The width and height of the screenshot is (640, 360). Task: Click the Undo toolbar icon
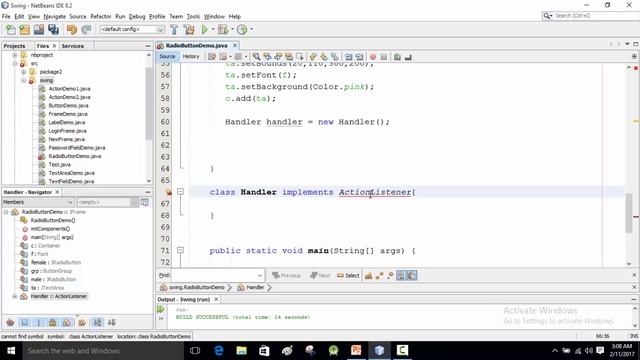click(72, 29)
